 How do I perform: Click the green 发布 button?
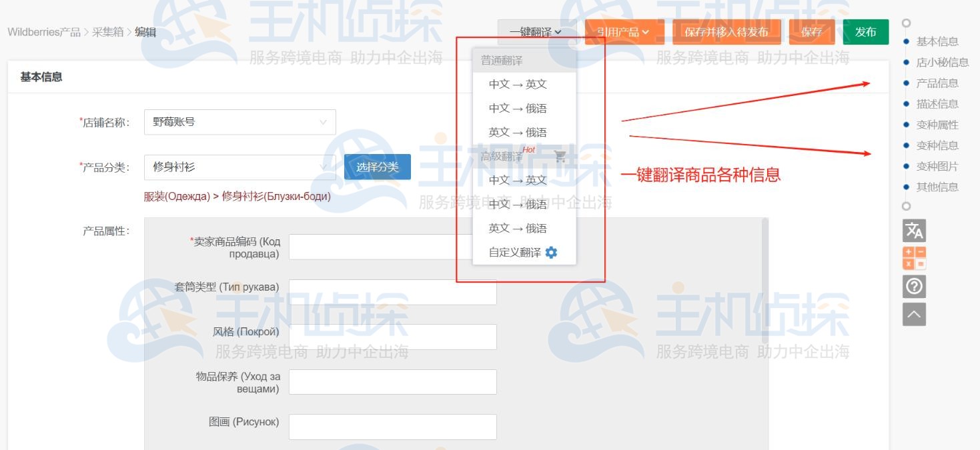point(866,31)
